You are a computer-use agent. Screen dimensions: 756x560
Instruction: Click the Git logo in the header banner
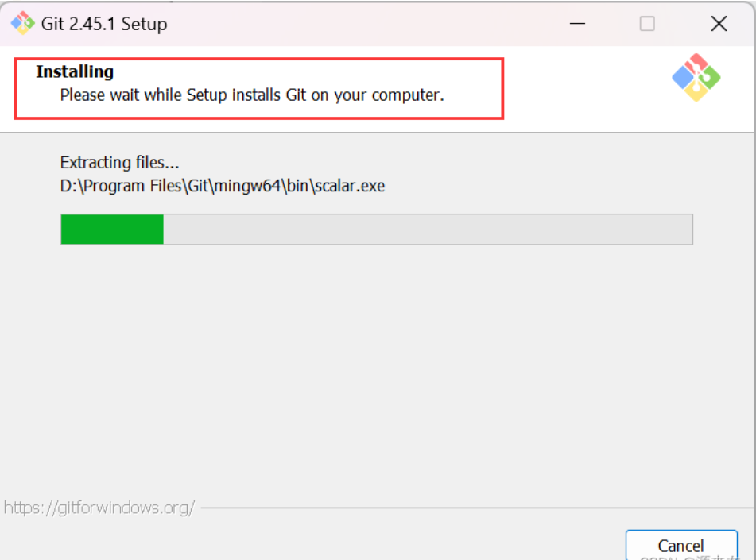pos(696,77)
